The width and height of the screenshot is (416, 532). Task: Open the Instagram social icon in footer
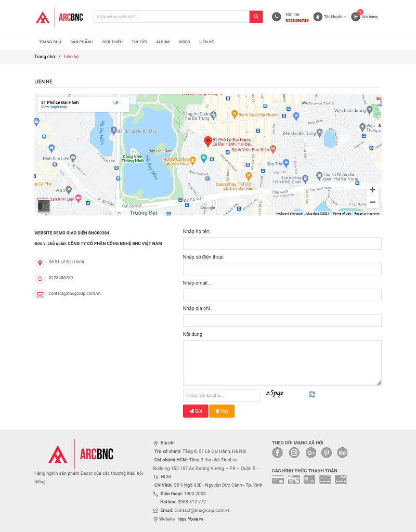coord(294,452)
